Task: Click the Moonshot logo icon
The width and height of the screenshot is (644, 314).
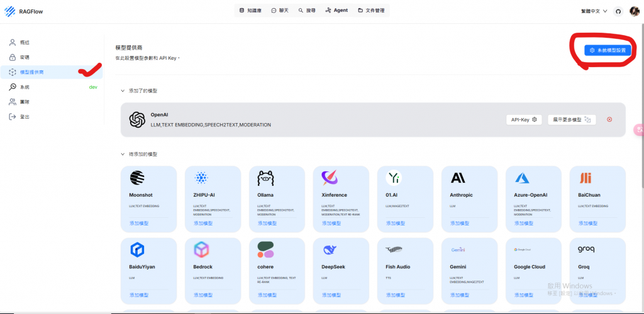Action: coord(137,178)
